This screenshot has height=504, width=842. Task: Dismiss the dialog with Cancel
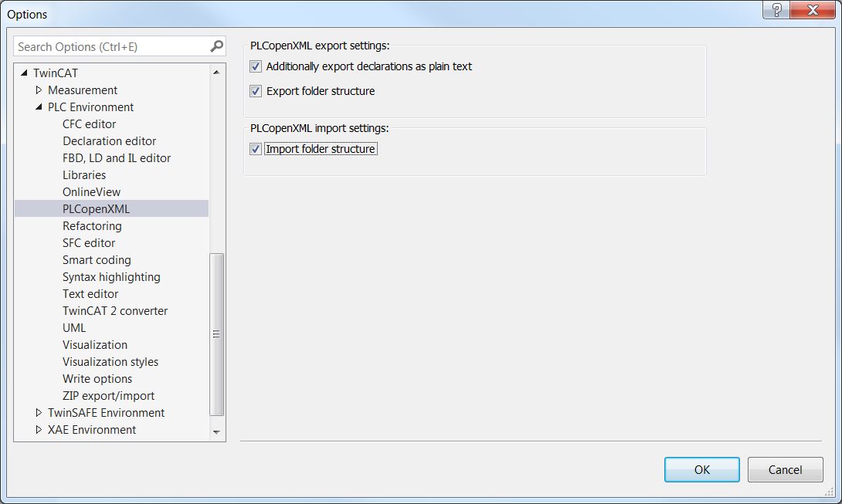785,469
